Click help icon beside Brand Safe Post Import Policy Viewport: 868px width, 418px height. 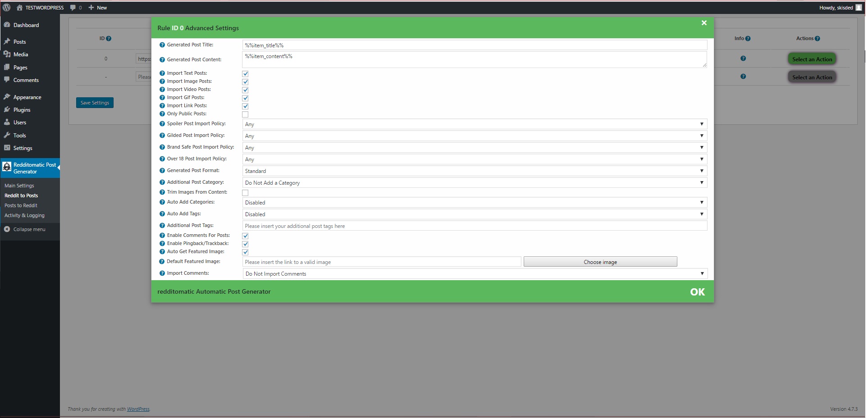point(162,147)
